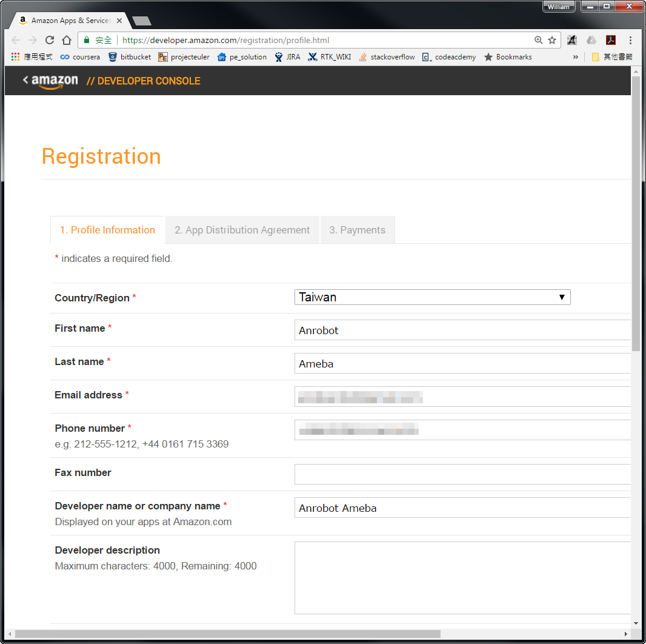
Task: Click the zoom magnifier icon in address bar
Action: (539, 40)
